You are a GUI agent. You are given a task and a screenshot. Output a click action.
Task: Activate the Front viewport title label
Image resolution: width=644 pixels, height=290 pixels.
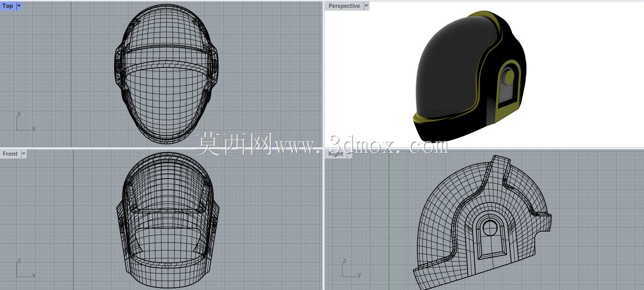click(x=10, y=154)
